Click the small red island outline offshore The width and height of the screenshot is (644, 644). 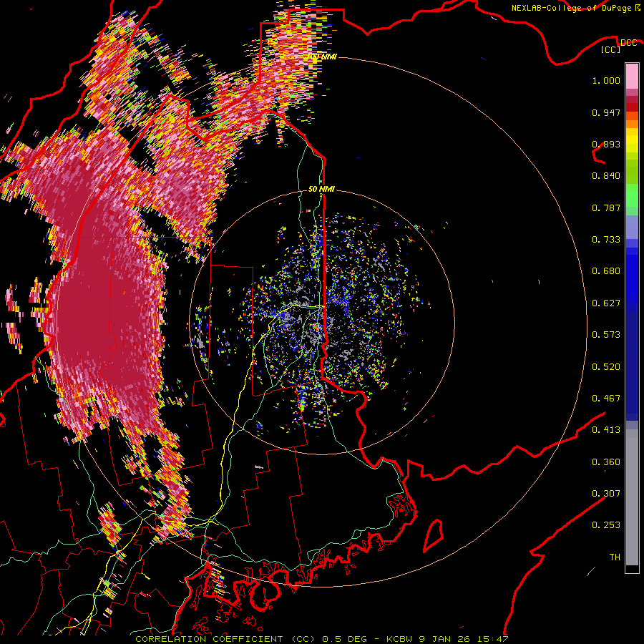434,535
